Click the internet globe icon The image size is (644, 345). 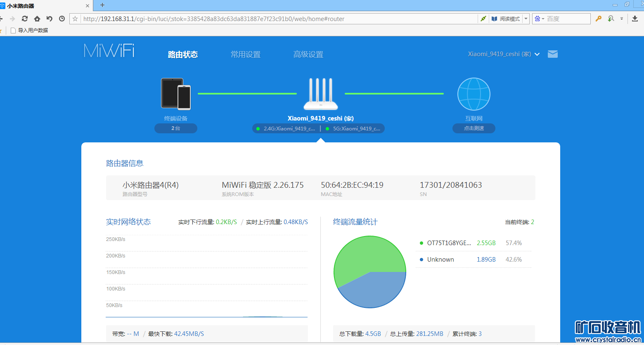point(474,94)
